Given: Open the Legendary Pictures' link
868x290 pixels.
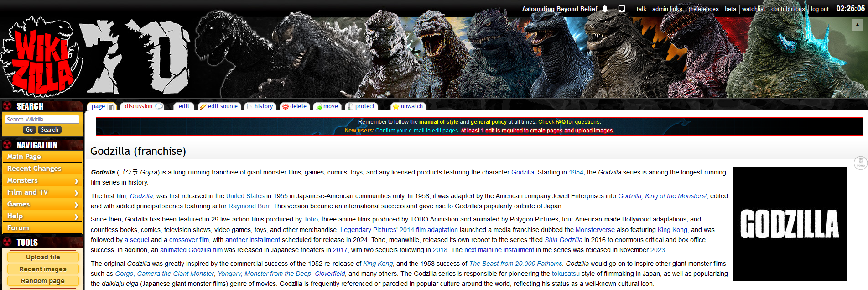Looking at the screenshot, I should (x=369, y=230).
